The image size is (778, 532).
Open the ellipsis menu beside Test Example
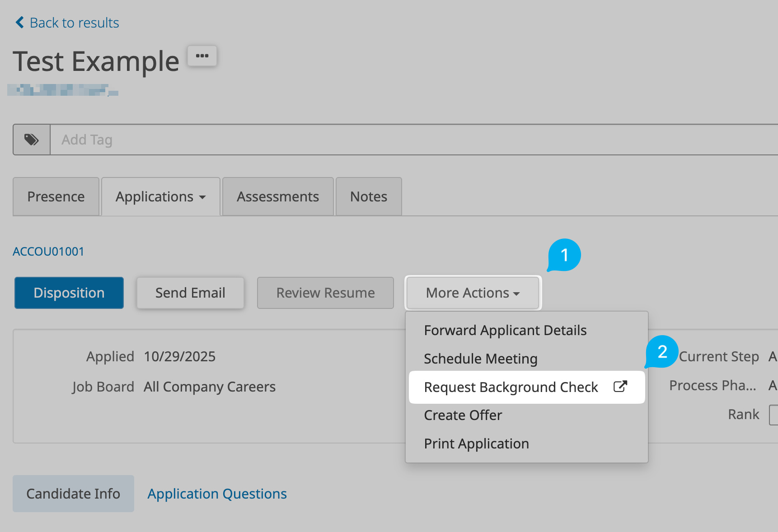(x=202, y=56)
